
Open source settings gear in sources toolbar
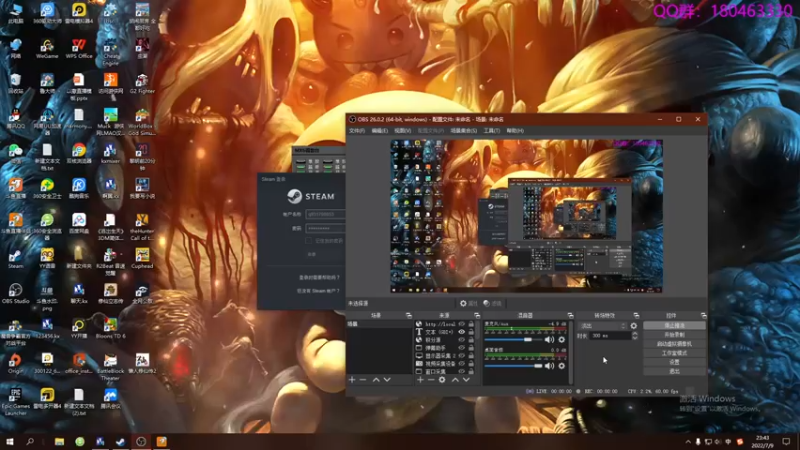tap(442, 380)
